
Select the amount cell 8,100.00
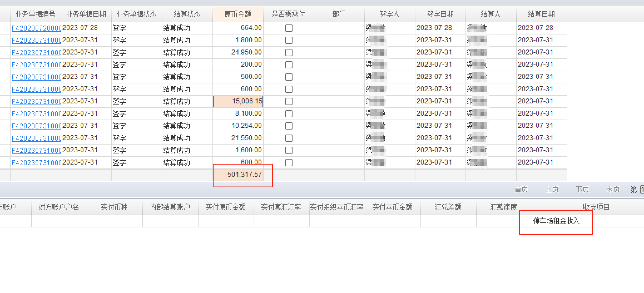coord(238,114)
